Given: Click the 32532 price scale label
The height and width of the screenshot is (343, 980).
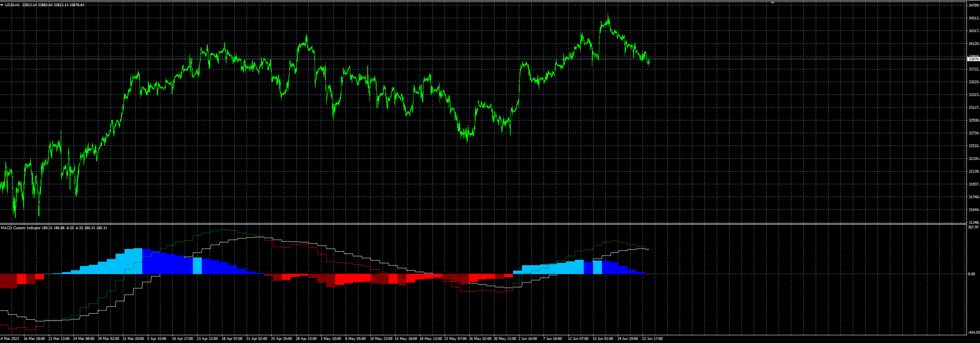Looking at the screenshot, I should (974, 146).
